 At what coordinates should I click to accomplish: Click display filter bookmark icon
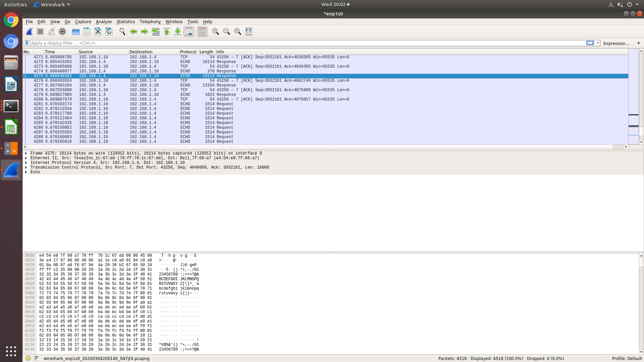point(27,43)
